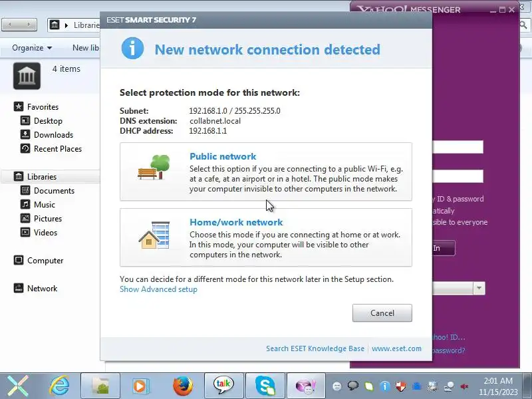Click the green leaf tray icon
This screenshot has width=532, height=399.
369,386
